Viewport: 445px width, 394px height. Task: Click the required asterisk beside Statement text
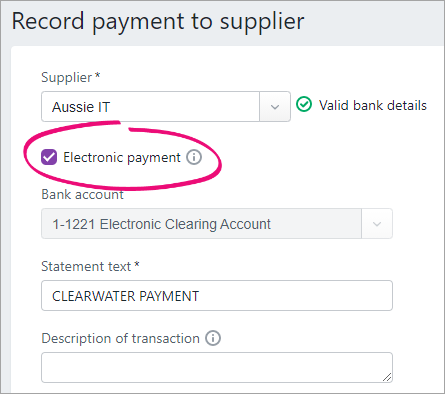[136, 264]
